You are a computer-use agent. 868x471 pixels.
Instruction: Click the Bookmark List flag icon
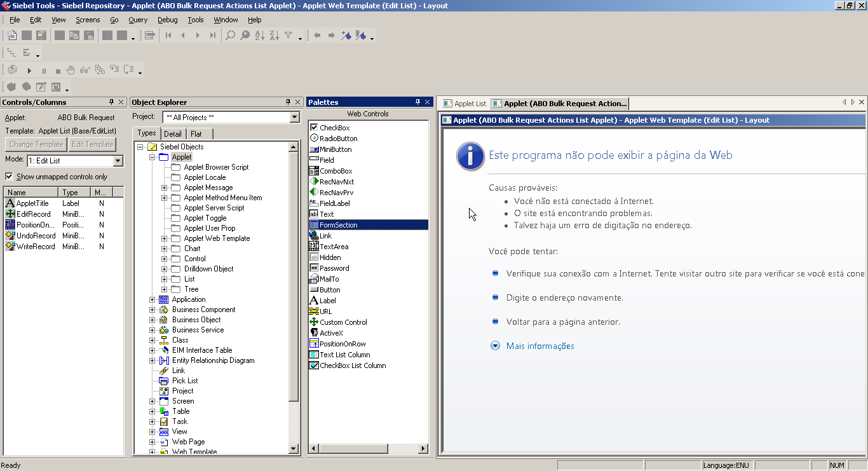pyautogui.click(x=361, y=36)
